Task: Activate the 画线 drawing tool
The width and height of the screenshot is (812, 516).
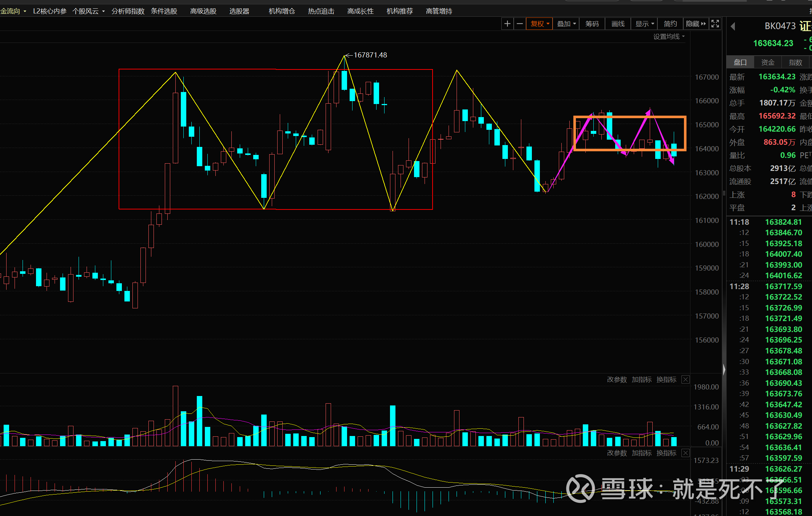Action: tap(618, 24)
